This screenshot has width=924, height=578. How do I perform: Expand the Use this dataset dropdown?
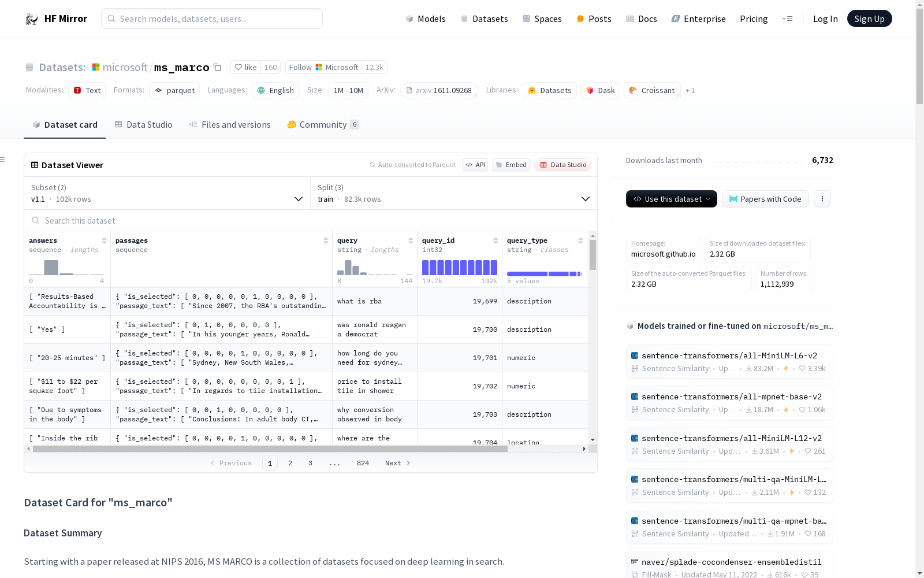click(x=672, y=199)
